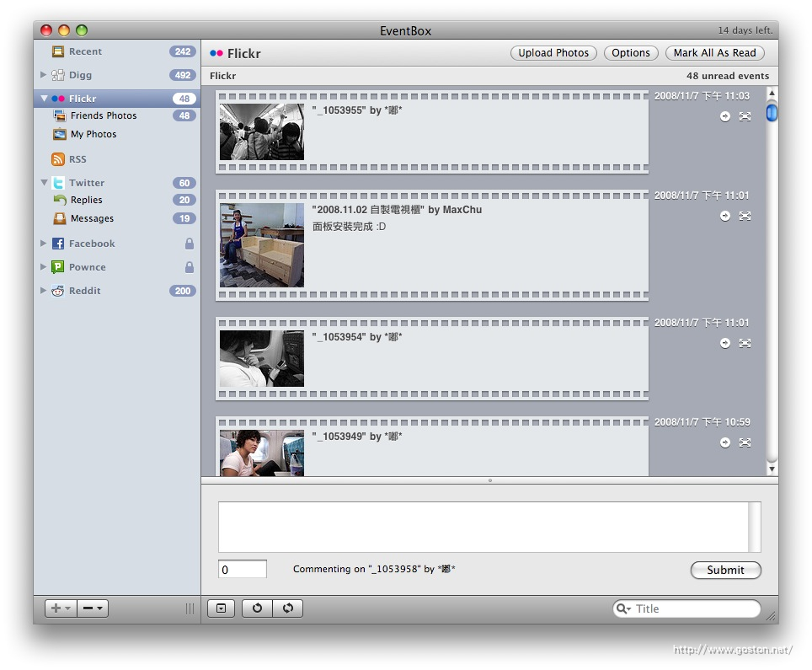Expand the Digg group triangle
This screenshot has width=812, height=670.
point(44,75)
